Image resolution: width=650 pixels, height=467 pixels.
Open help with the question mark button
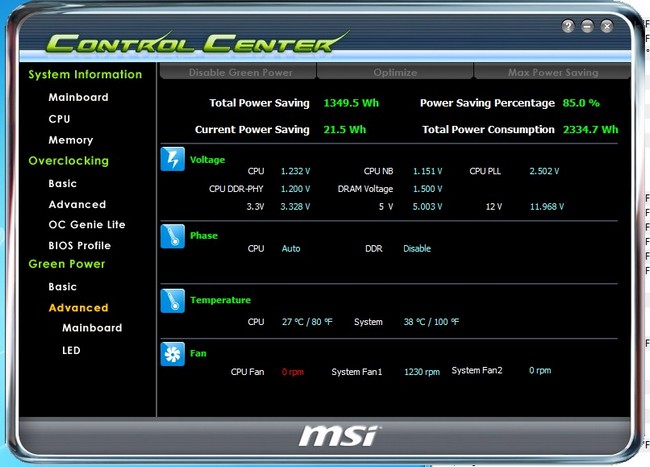click(568, 27)
